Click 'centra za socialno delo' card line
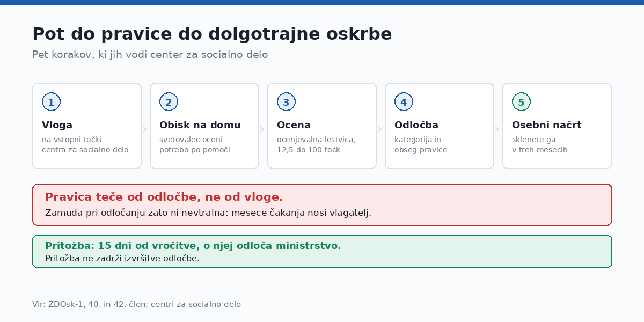This screenshot has height=322, width=644. click(x=85, y=150)
